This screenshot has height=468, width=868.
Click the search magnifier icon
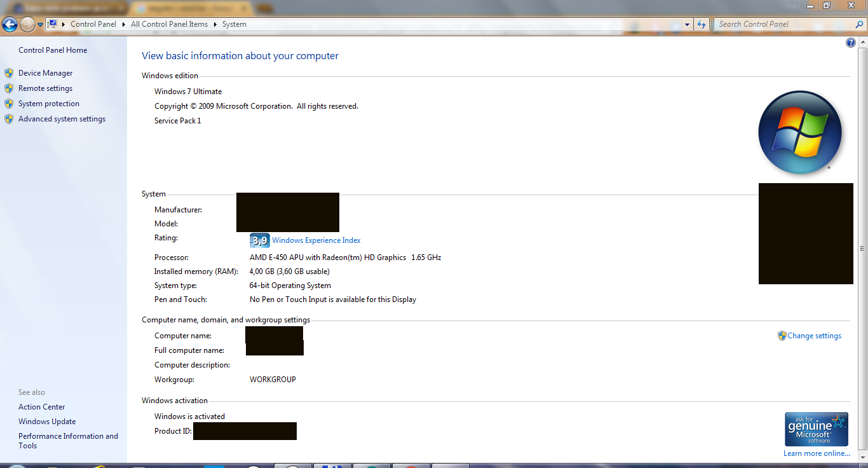point(859,24)
